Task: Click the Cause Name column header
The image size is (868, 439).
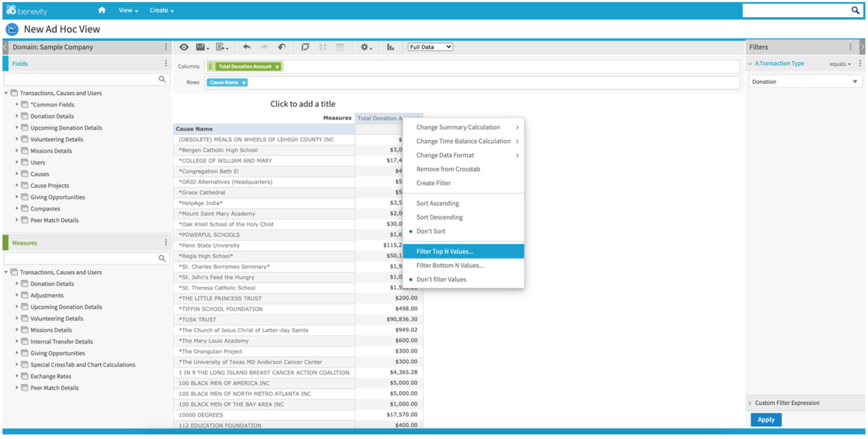Action: tap(264, 129)
